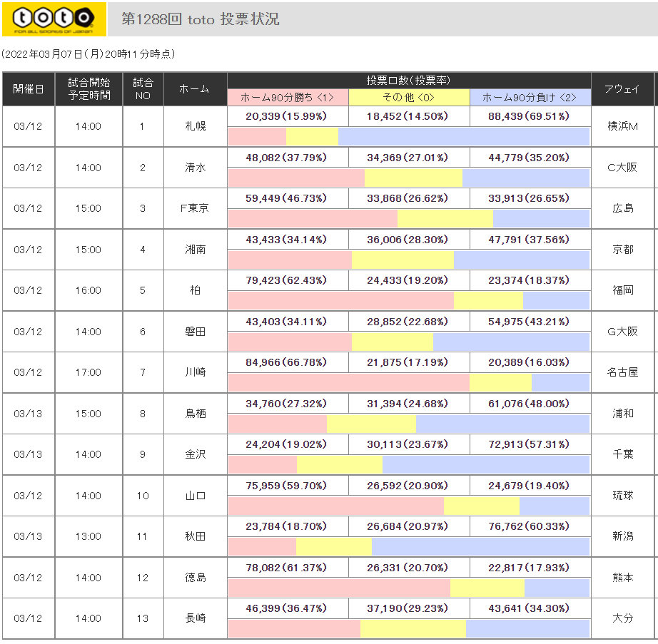Select the home team cell 川崎
Image resolution: width=658 pixels, height=644 pixels.
(x=195, y=372)
